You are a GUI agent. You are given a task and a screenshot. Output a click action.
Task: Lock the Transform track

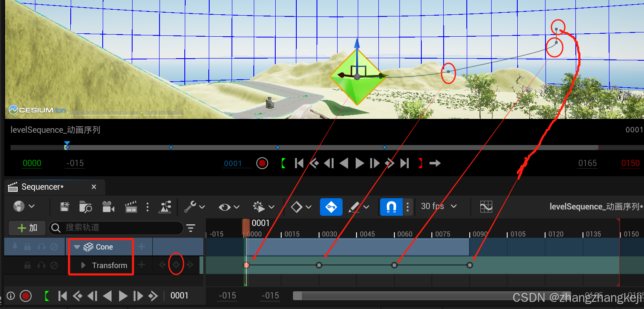click(27, 266)
